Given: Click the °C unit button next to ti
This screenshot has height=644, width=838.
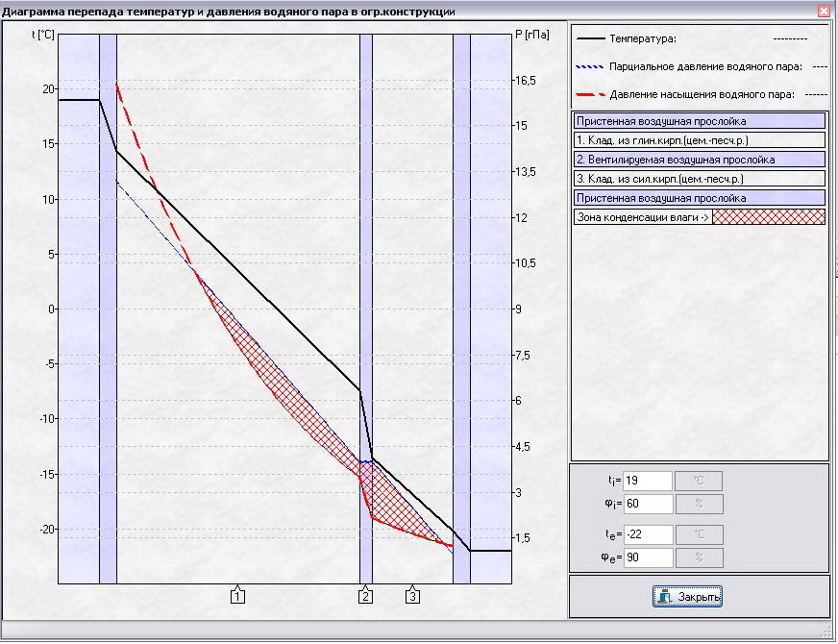Looking at the screenshot, I should [x=699, y=481].
